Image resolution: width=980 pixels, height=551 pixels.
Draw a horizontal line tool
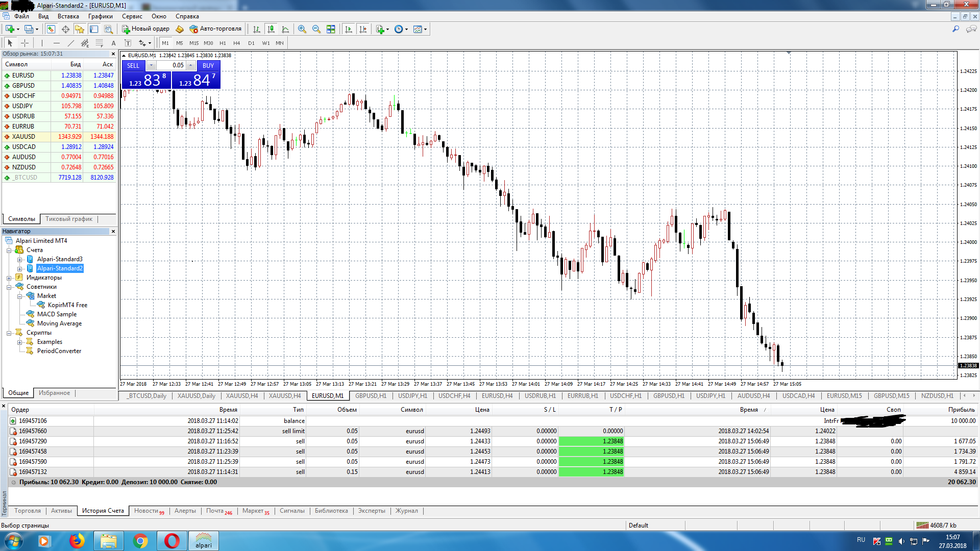(x=56, y=43)
